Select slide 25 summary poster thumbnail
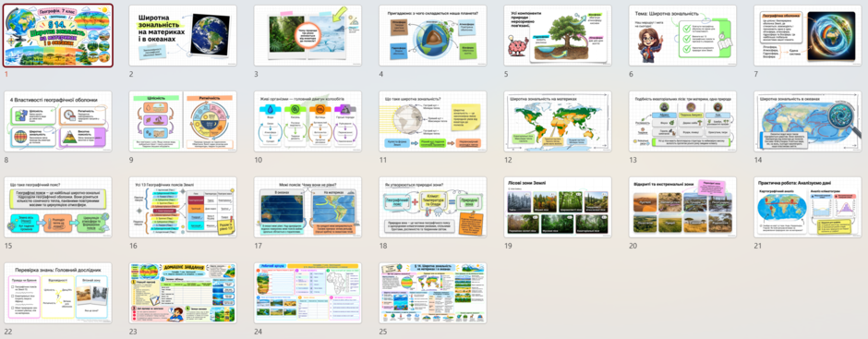Image resolution: width=868 pixels, height=339 pixels. point(433,293)
